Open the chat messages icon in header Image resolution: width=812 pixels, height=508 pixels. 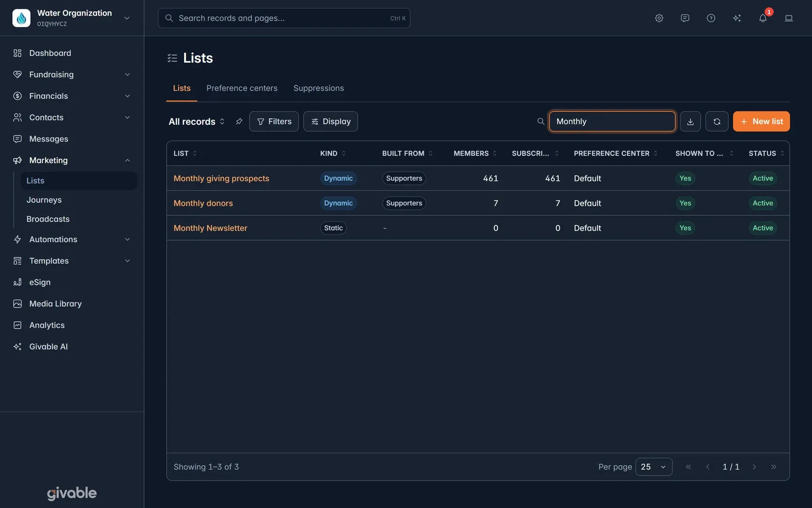[685, 18]
